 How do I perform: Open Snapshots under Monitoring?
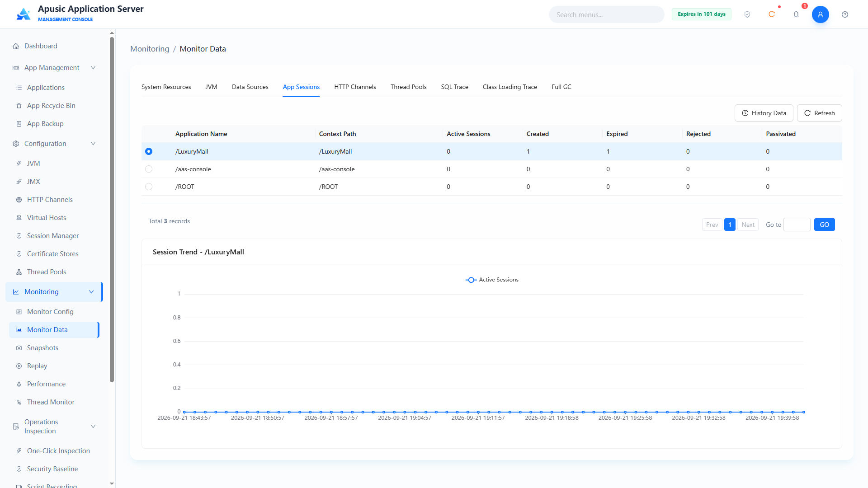[42, 348]
